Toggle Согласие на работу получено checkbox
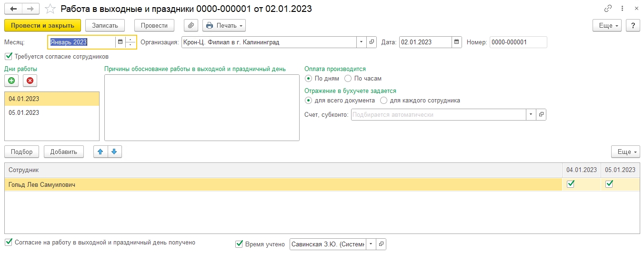Screen dimensions: 644x254 coord(8,242)
